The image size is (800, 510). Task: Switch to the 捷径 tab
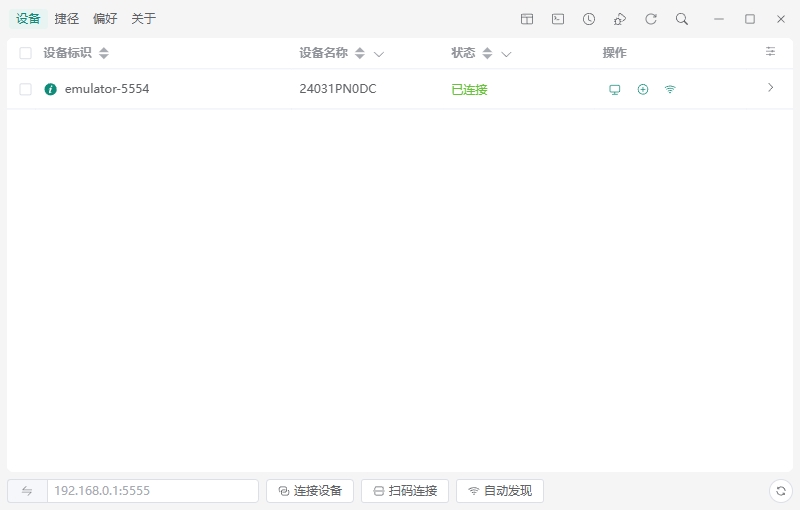point(67,19)
